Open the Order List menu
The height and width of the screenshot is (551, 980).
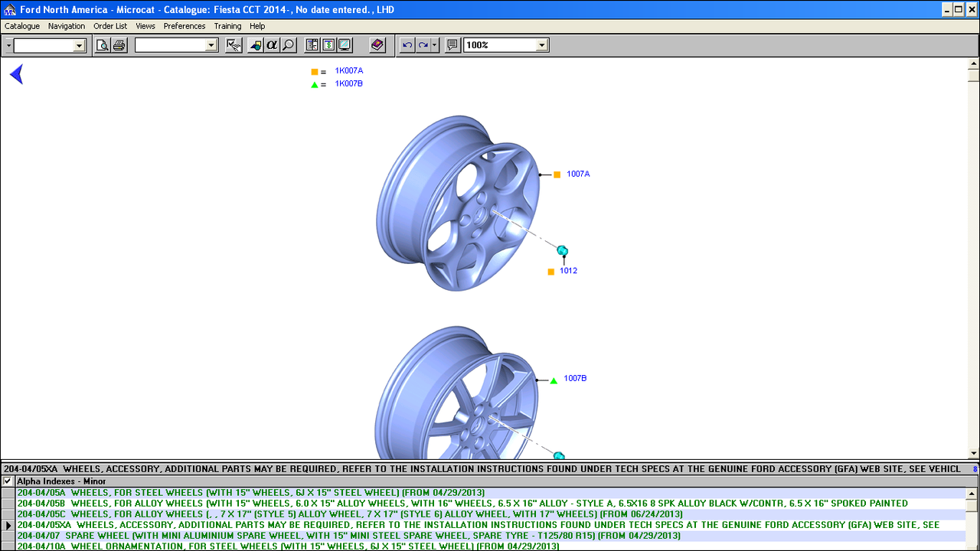[110, 26]
